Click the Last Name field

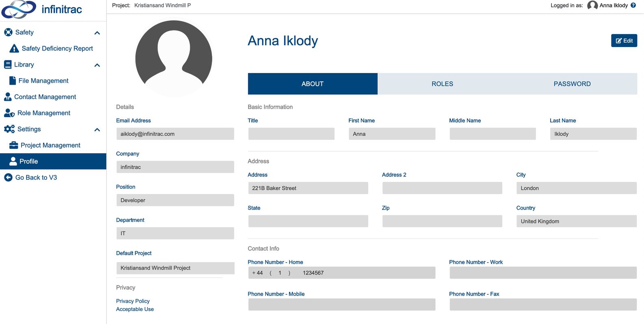tap(593, 134)
